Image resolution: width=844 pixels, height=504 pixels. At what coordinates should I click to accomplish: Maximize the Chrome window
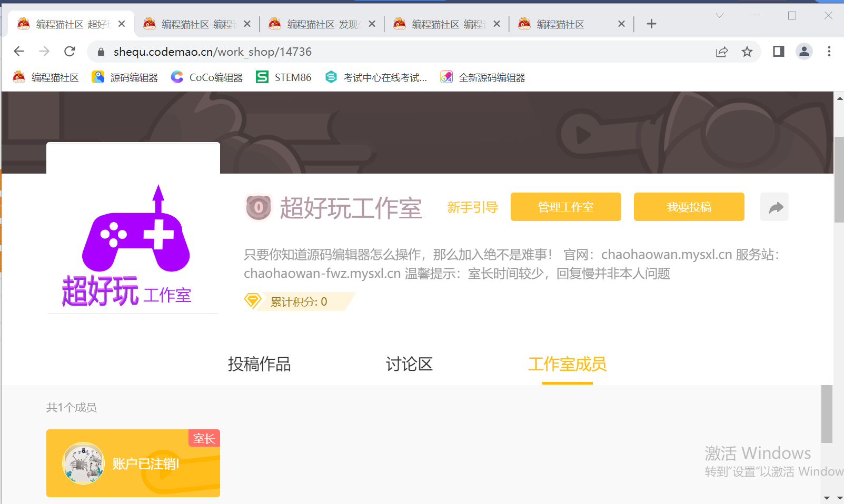point(792,15)
